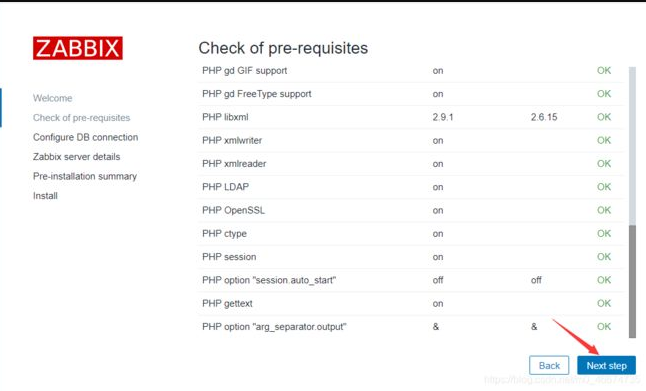646x391 pixels.
Task: Click OK status for PHP xmlwriter
Action: [604, 140]
